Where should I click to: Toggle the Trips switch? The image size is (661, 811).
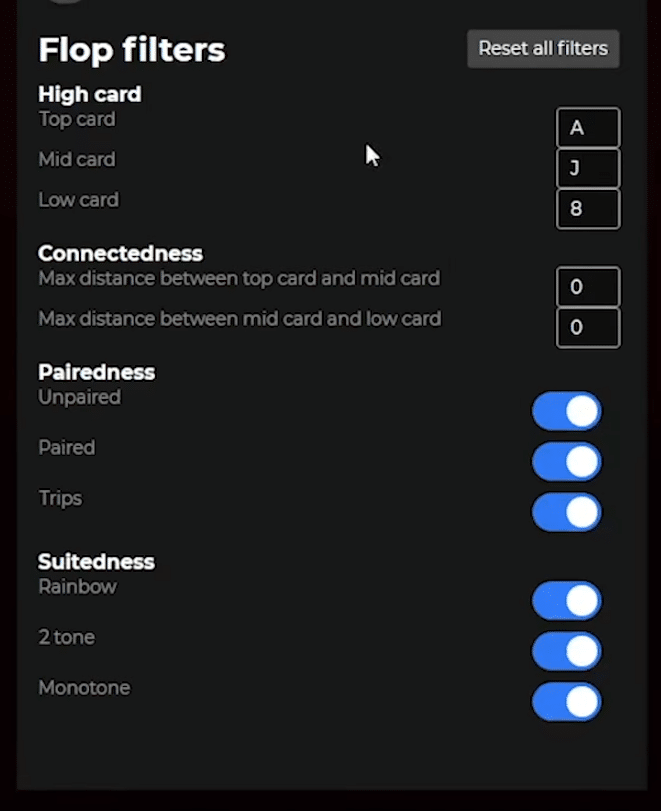(x=566, y=512)
